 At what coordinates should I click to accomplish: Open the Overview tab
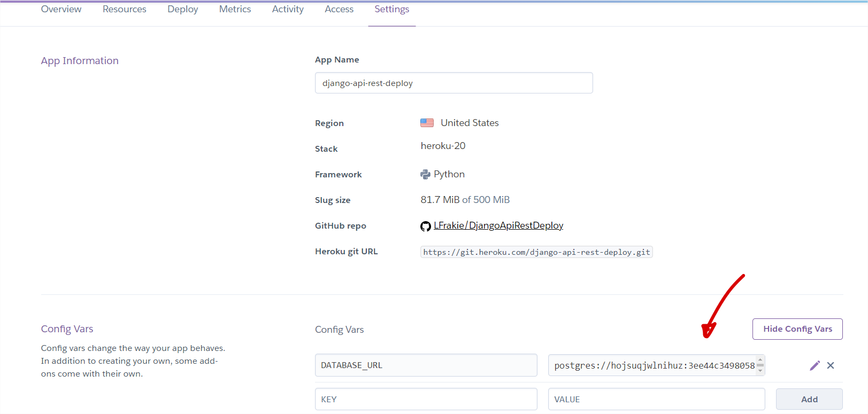61,10
